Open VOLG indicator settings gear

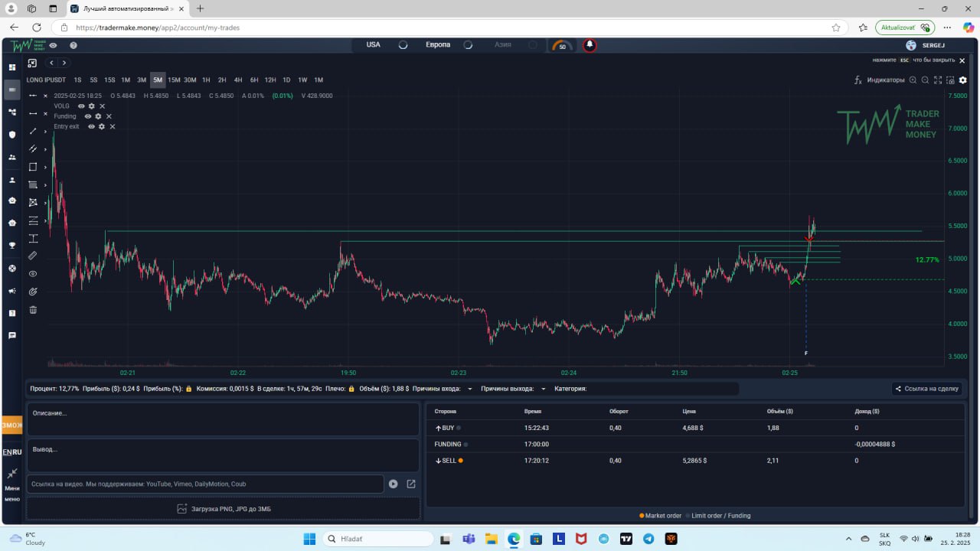tap(92, 106)
